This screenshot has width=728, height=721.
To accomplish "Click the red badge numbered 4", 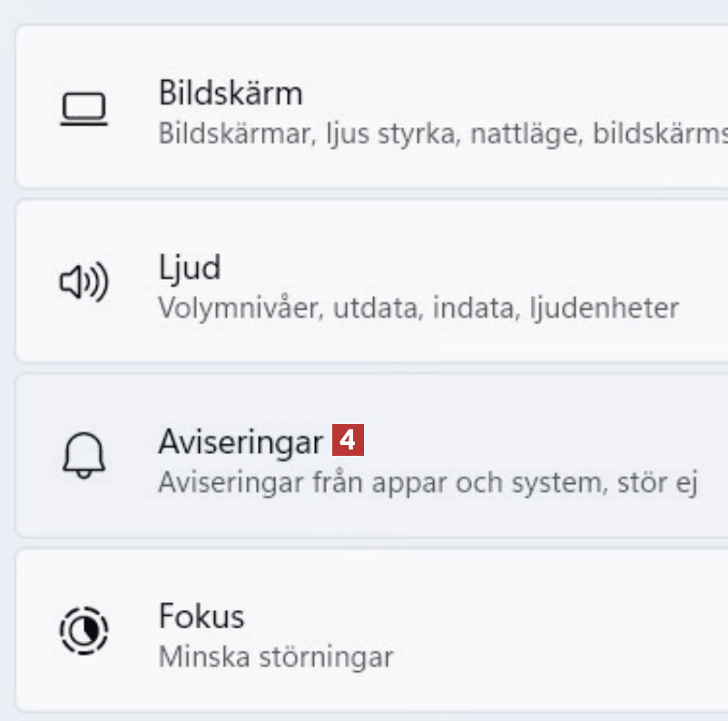I will [x=348, y=442].
